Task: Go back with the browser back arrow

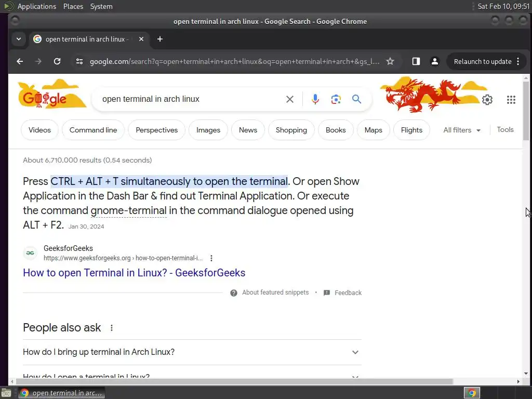Action: pyautogui.click(x=20, y=61)
